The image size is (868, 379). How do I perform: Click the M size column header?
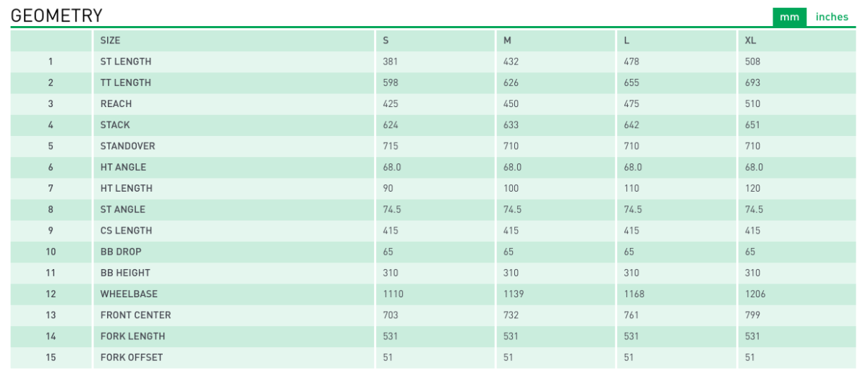507,41
